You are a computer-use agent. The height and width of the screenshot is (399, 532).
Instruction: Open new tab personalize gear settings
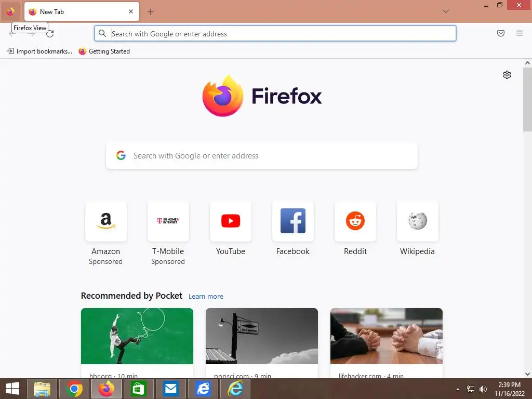click(507, 75)
